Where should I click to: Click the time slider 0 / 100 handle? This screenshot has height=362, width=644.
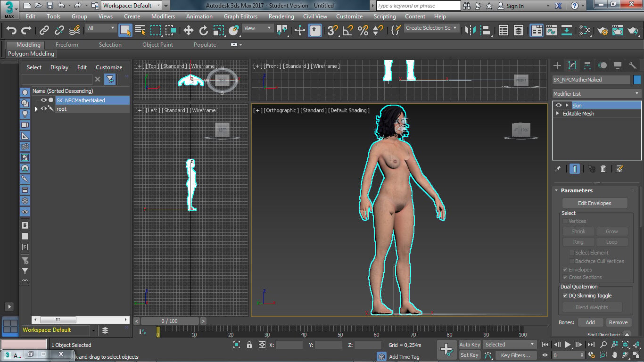point(170,321)
